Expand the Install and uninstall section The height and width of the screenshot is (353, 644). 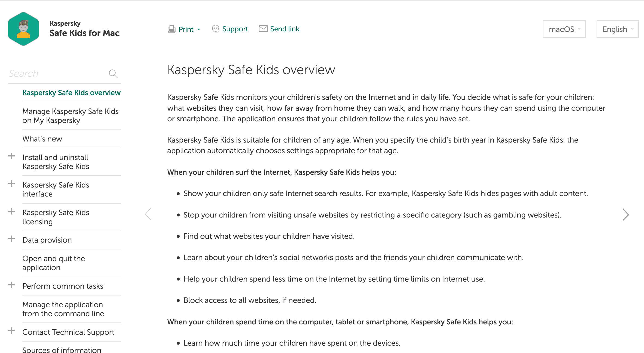(x=11, y=156)
